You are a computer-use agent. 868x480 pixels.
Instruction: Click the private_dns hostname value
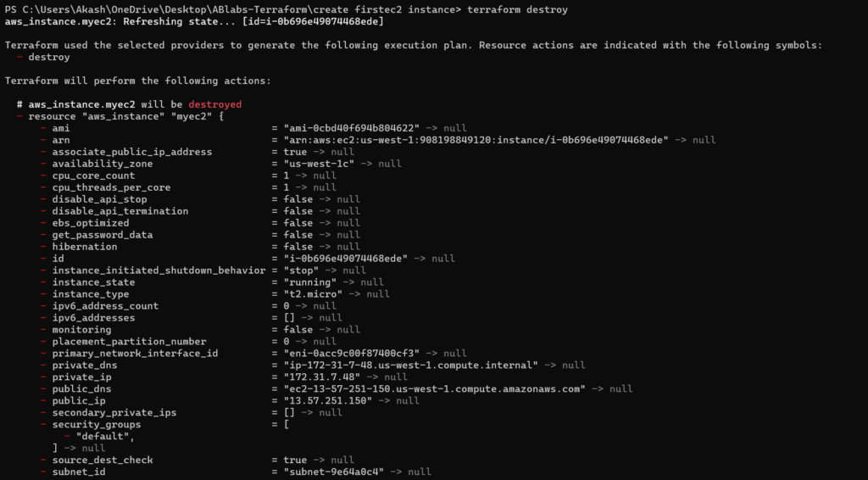(x=411, y=366)
